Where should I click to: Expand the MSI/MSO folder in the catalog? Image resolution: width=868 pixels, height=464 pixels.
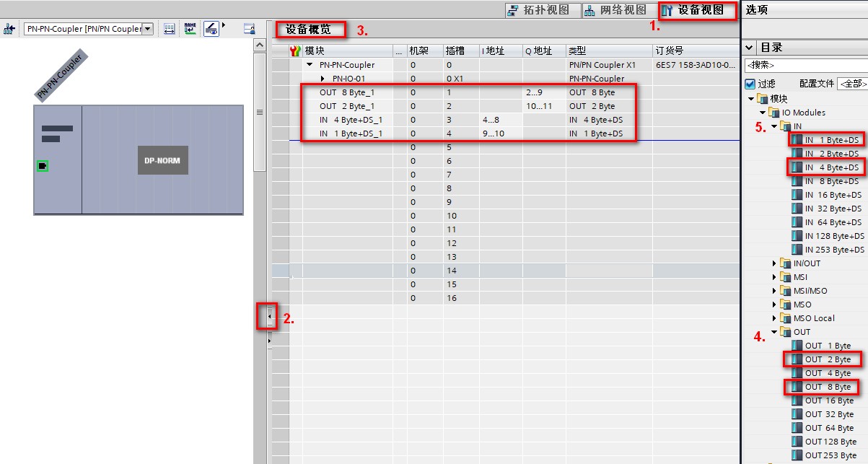774,291
